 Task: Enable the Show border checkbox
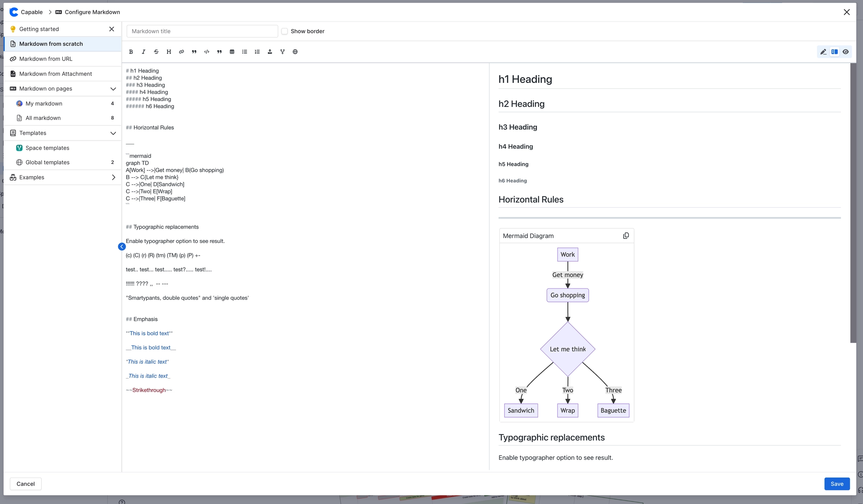(x=285, y=31)
